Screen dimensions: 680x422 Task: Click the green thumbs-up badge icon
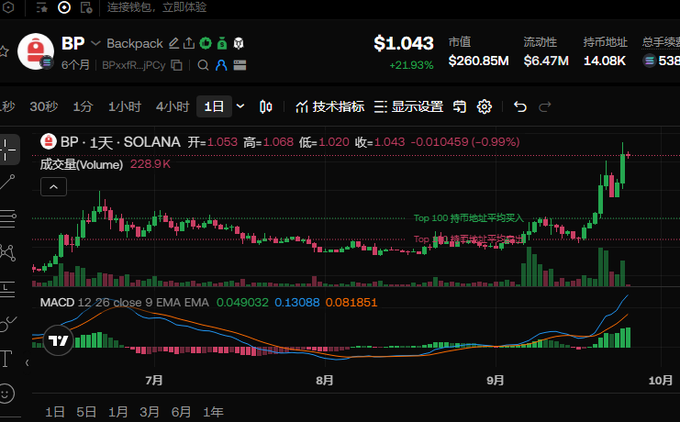pyautogui.click(x=206, y=43)
